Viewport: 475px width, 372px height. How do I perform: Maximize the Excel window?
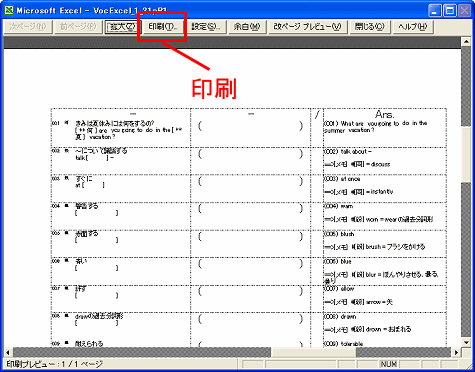(450, 11)
